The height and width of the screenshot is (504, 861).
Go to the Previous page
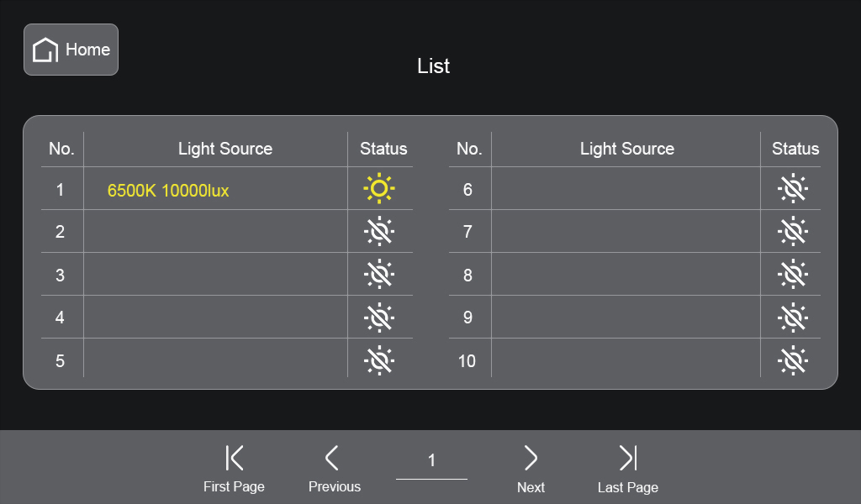point(334,469)
